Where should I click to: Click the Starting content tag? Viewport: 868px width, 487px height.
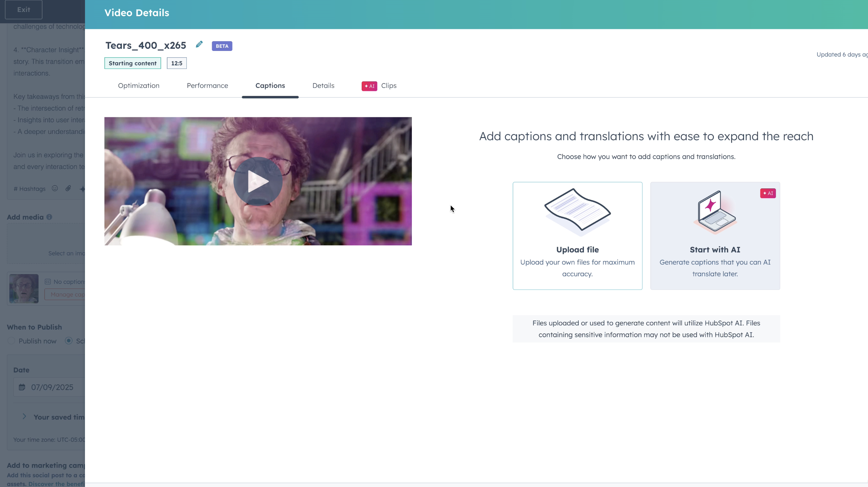pyautogui.click(x=133, y=63)
